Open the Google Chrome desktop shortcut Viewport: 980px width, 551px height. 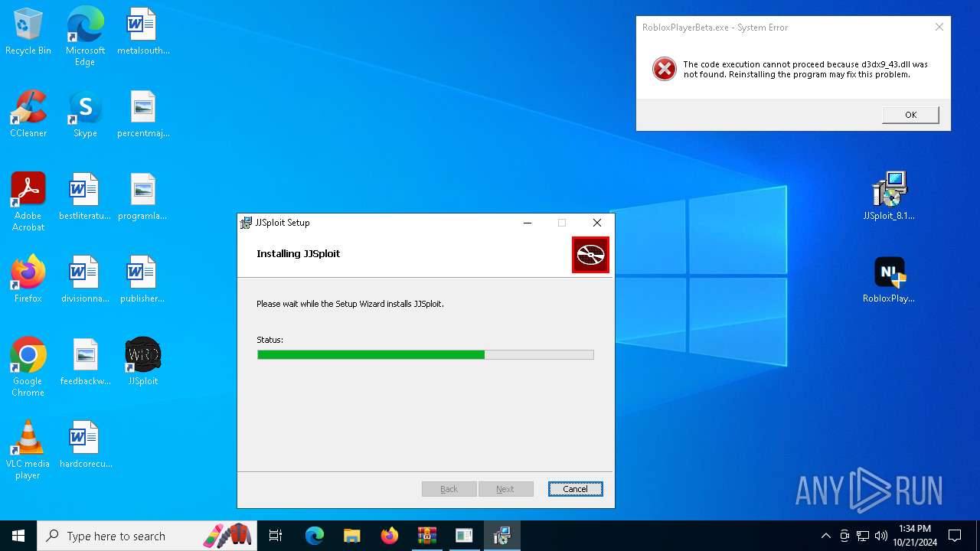(x=28, y=367)
